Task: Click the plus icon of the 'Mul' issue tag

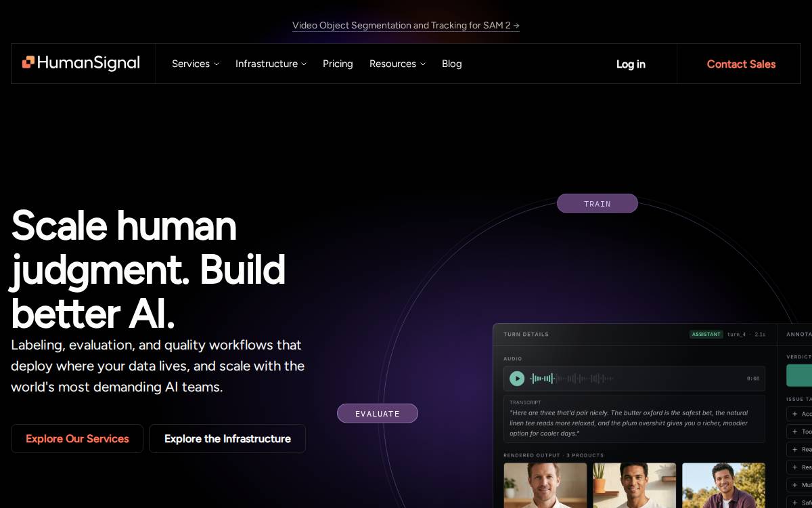Action: (794, 485)
